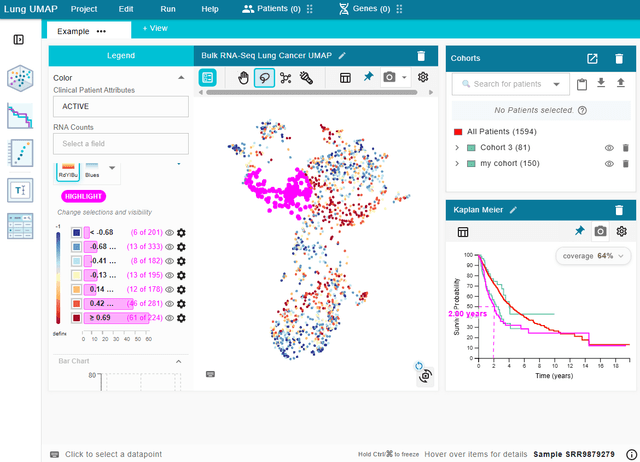Edit the Kaplan Meier panel title
The width and height of the screenshot is (640, 462).
point(513,210)
